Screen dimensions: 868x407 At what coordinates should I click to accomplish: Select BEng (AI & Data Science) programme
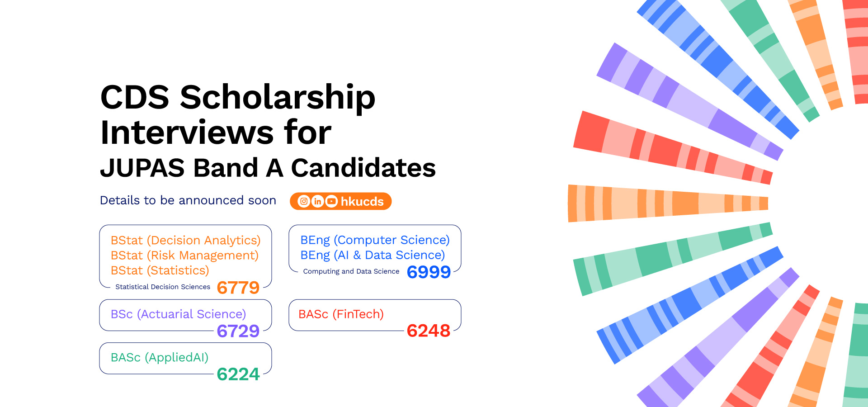(x=373, y=255)
